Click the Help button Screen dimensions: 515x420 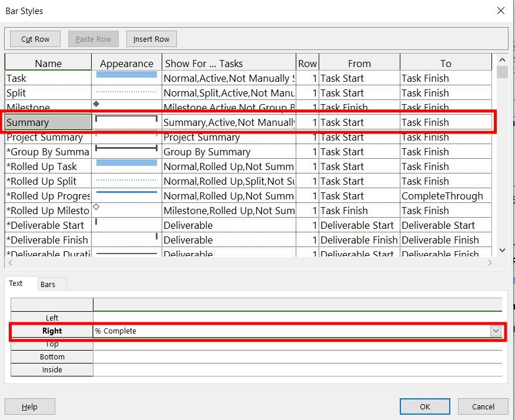[30, 406]
